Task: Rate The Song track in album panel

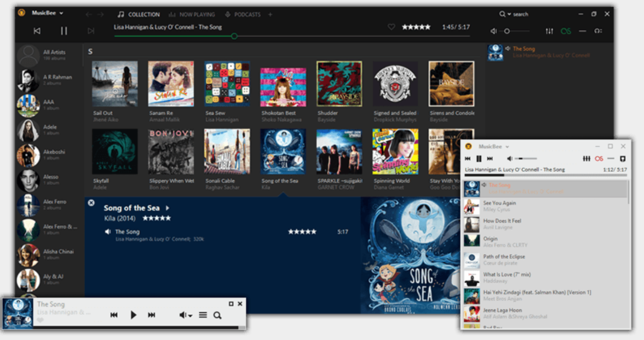Action: 302,232
